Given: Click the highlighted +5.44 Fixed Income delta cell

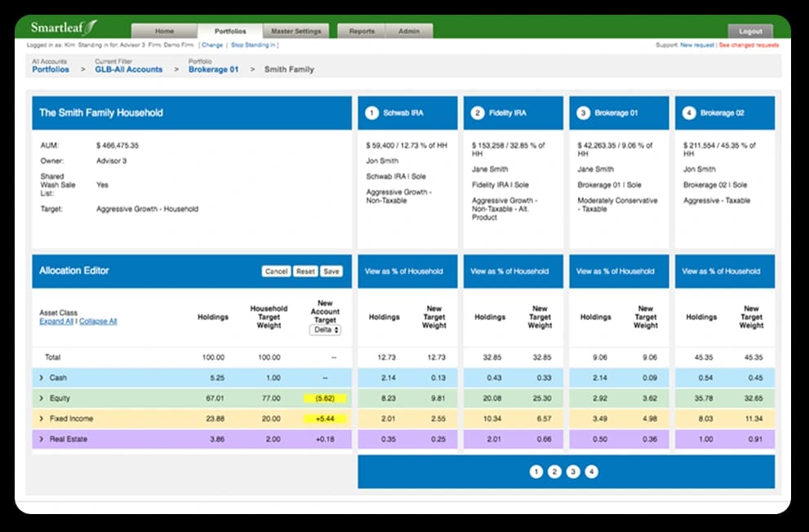Looking at the screenshot, I should [325, 419].
